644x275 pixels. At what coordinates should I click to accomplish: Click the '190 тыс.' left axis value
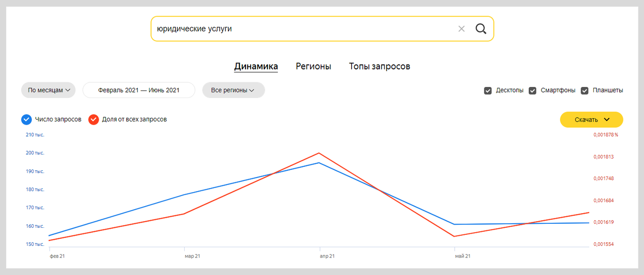[35, 171]
